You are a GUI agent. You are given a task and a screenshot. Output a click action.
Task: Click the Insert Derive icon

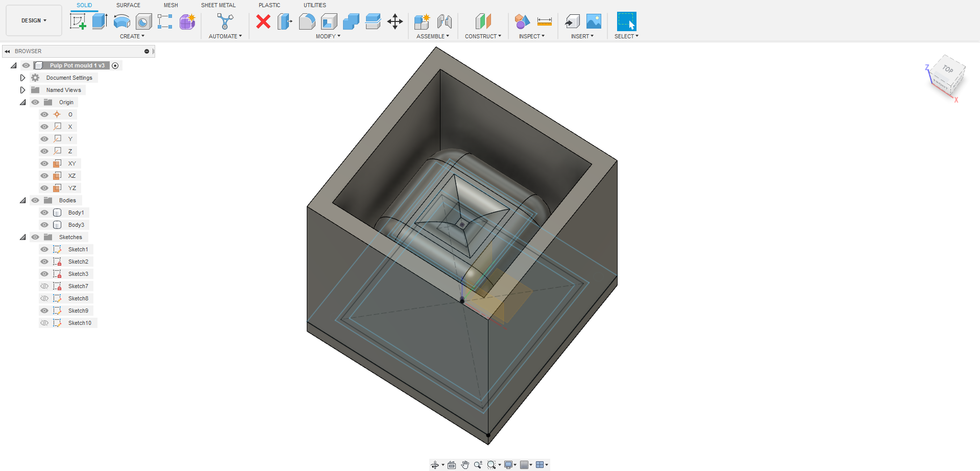pos(572,21)
